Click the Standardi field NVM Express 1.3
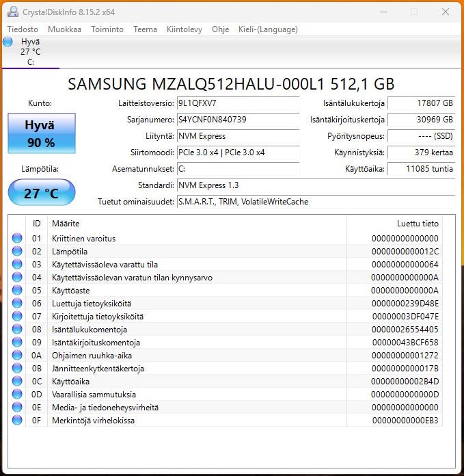 click(316, 185)
